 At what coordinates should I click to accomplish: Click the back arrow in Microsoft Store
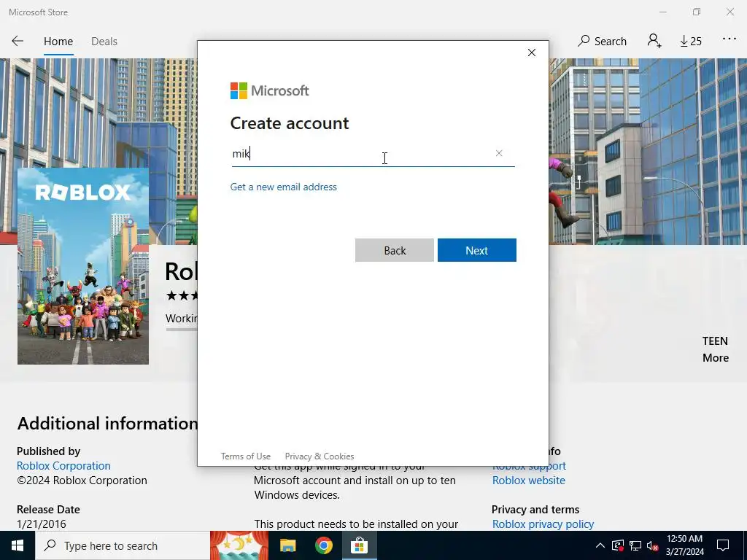18,41
